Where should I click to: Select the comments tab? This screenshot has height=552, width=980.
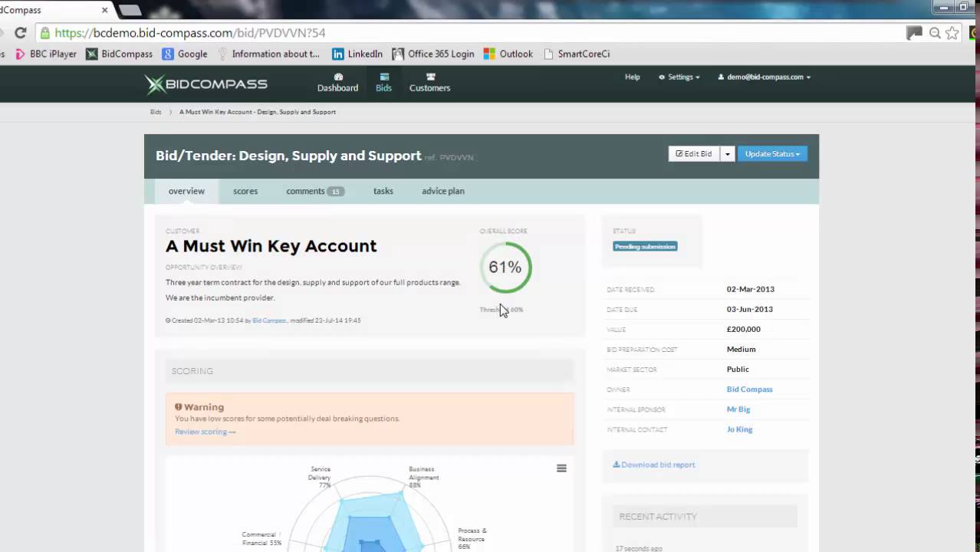pyautogui.click(x=315, y=191)
